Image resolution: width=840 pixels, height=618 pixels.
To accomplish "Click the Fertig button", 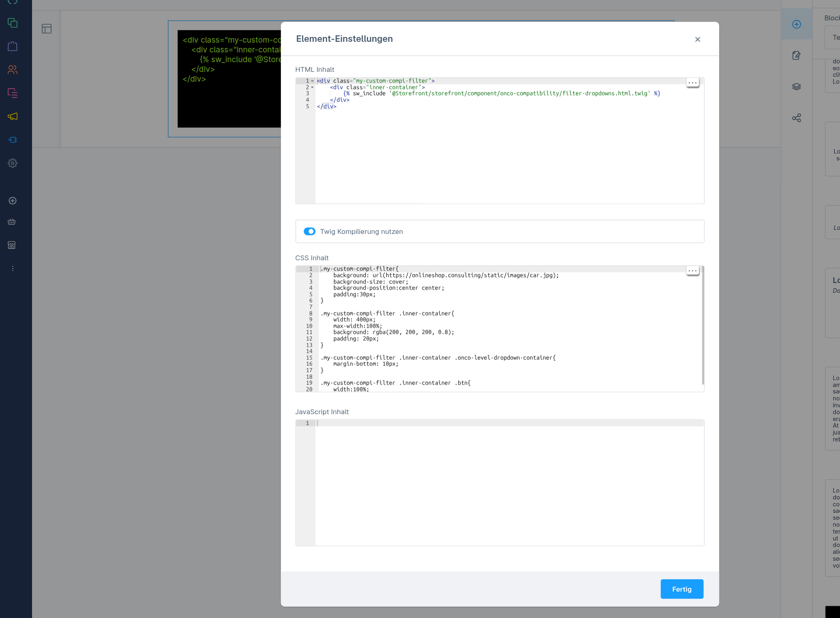I will pos(682,589).
